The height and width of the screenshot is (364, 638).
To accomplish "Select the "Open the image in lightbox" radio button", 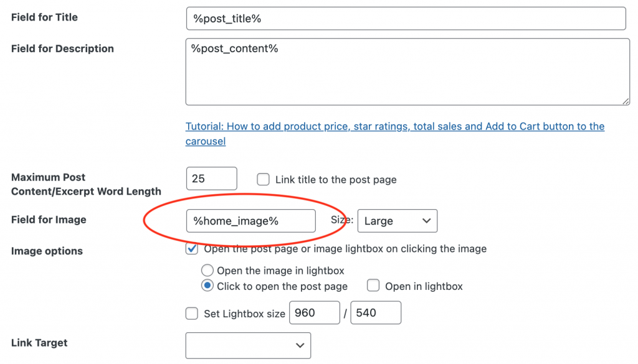I will pyautogui.click(x=206, y=270).
